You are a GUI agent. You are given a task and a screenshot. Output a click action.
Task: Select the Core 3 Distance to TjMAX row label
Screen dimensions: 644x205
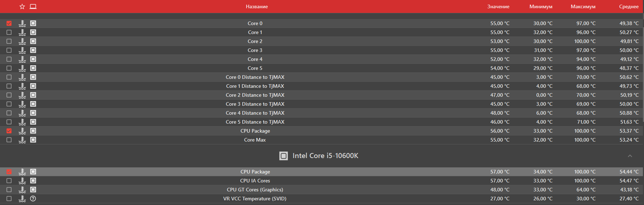pos(255,104)
